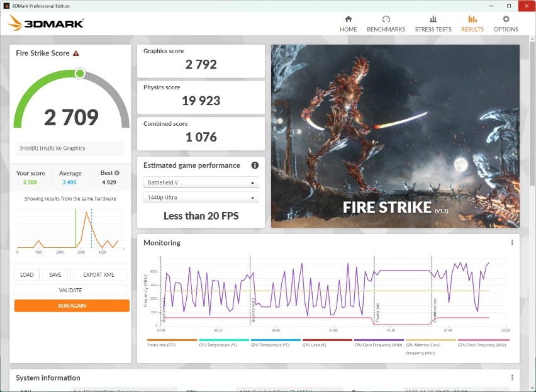Toggle Frame rate (FPS) legend series
This screenshot has width=536, height=392.
(165, 344)
